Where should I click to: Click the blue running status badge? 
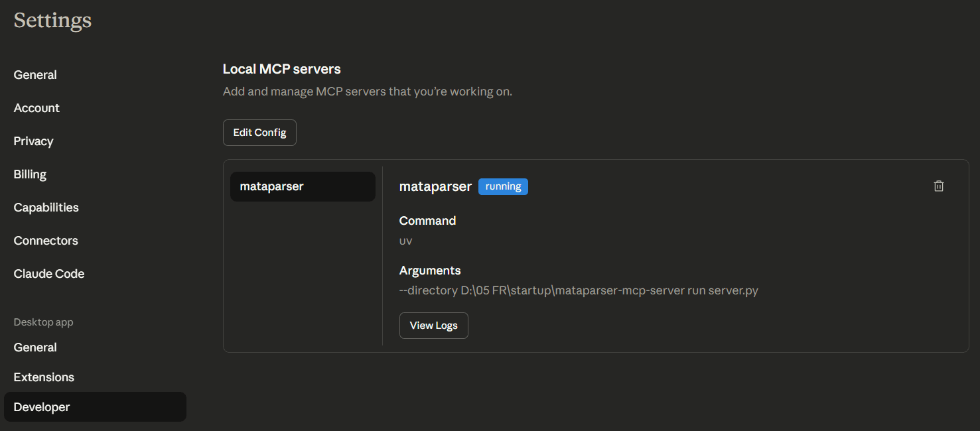click(x=503, y=187)
